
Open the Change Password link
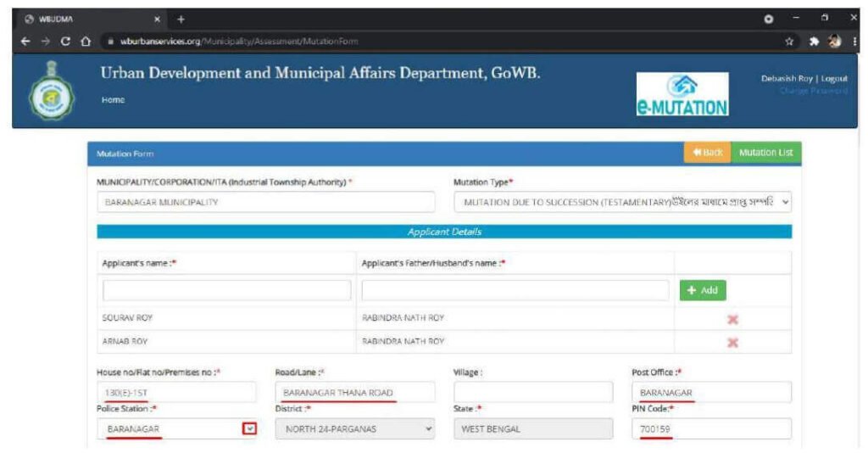tap(813, 90)
